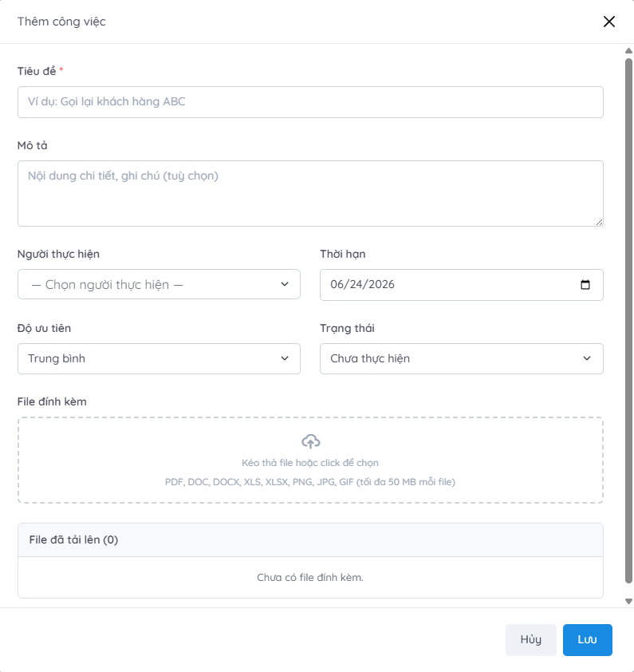Click the Hủy button
634x672 pixels.
click(x=531, y=639)
